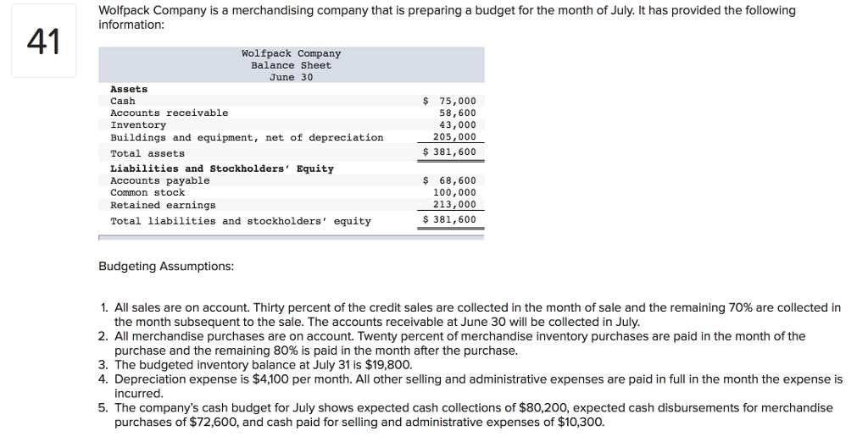Click the Retained earnings row label
Viewport: 868px width, 442px height.
163,205
